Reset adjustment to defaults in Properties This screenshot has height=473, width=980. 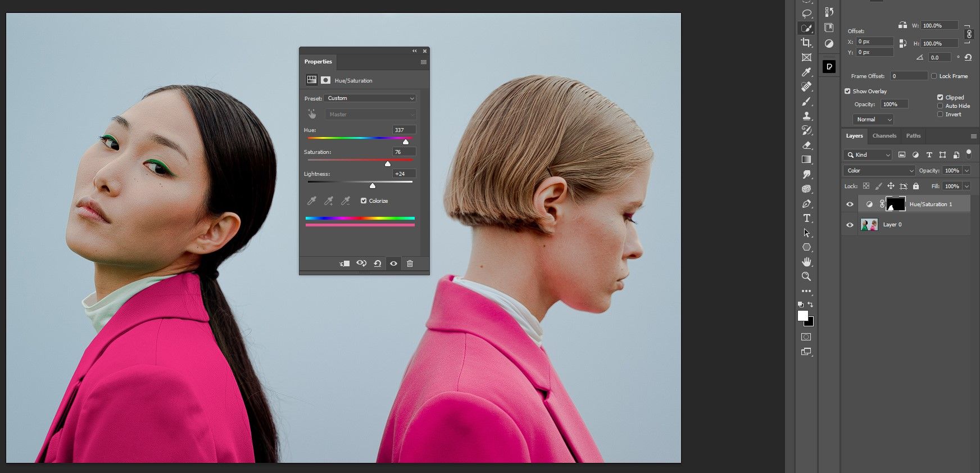tap(378, 263)
